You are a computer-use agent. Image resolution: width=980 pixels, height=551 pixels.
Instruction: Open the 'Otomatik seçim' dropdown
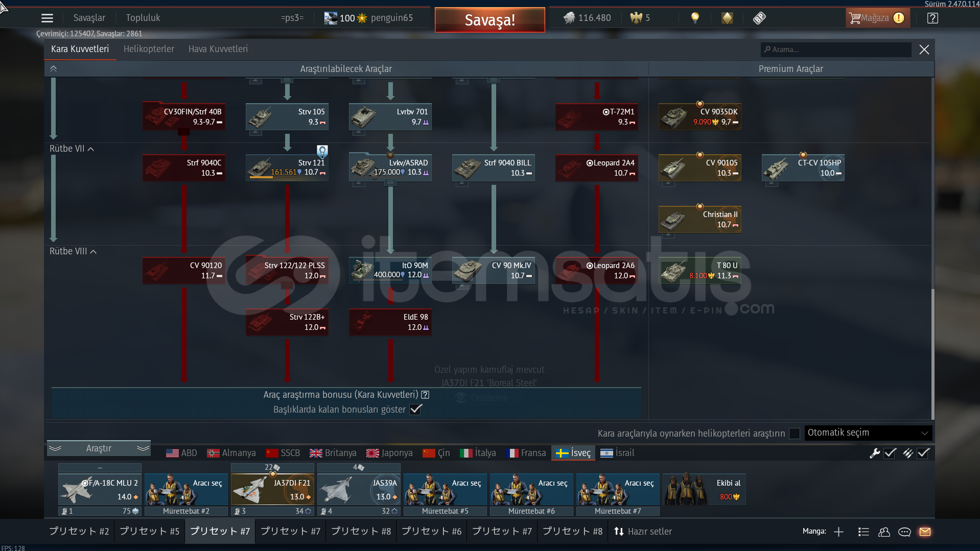tap(868, 433)
